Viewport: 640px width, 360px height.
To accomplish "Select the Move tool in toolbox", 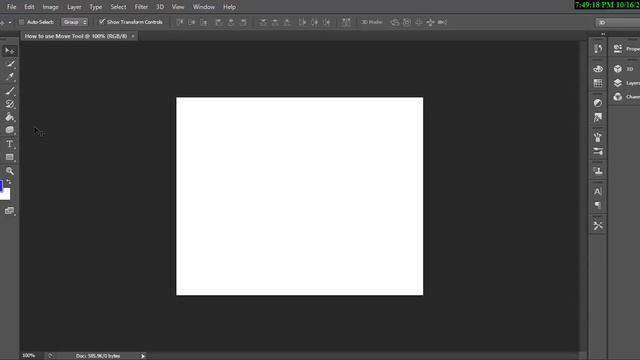I will pos(9,51).
